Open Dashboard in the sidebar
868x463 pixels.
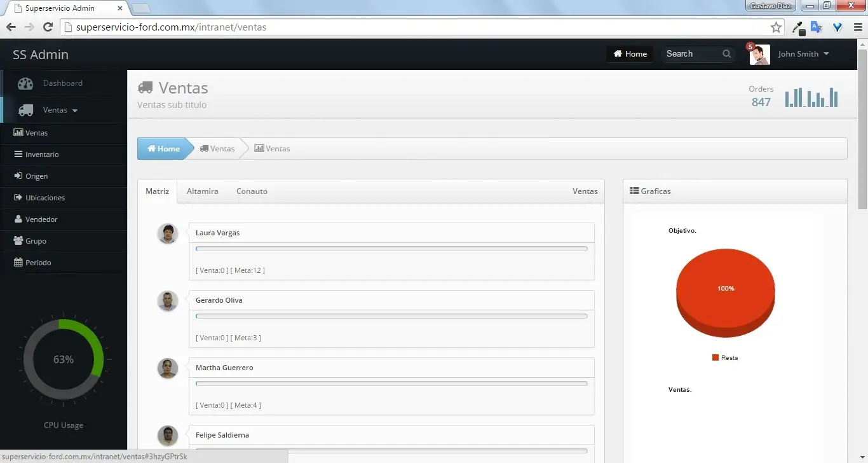64,83
